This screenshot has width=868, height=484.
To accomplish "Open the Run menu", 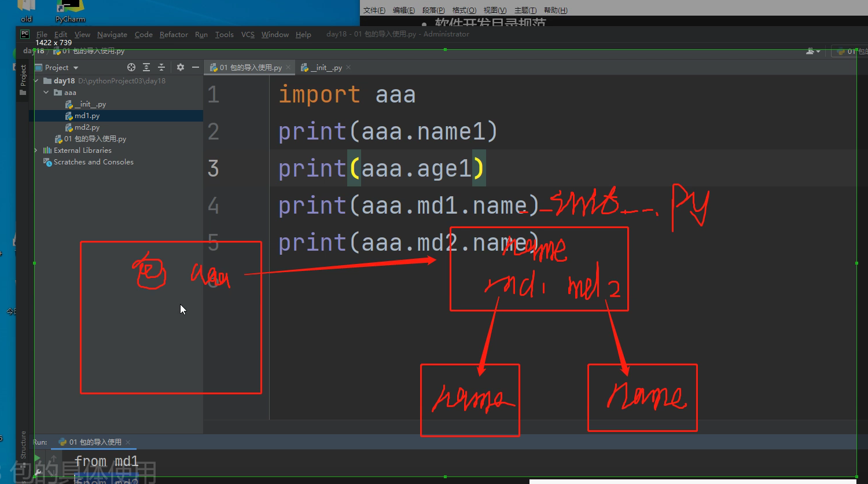I will coord(201,35).
